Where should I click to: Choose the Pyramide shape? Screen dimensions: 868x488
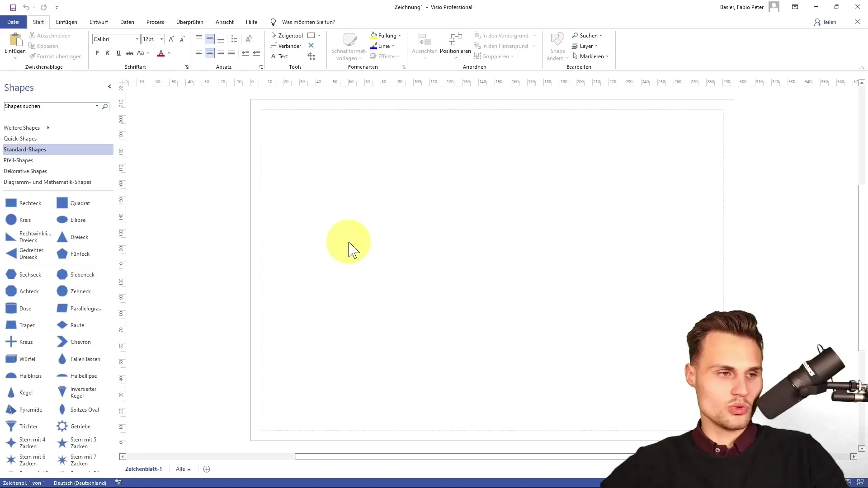[24, 410]
